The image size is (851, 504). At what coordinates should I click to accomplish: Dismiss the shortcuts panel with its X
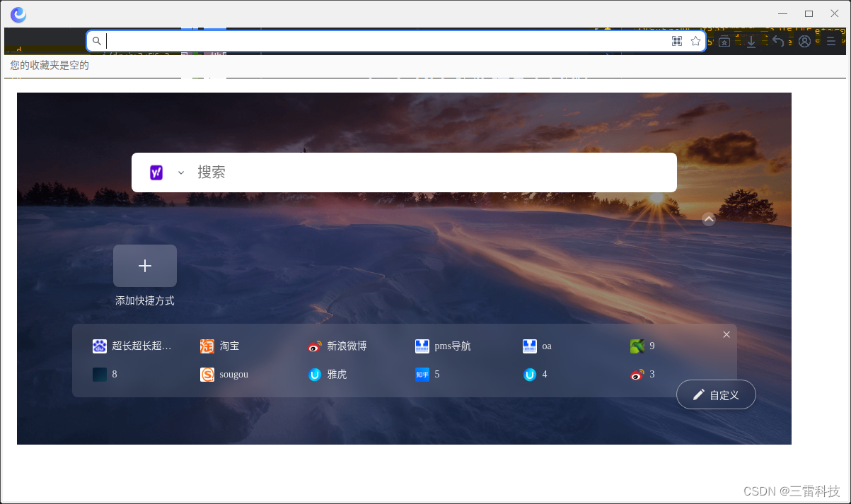click(726, 334)
